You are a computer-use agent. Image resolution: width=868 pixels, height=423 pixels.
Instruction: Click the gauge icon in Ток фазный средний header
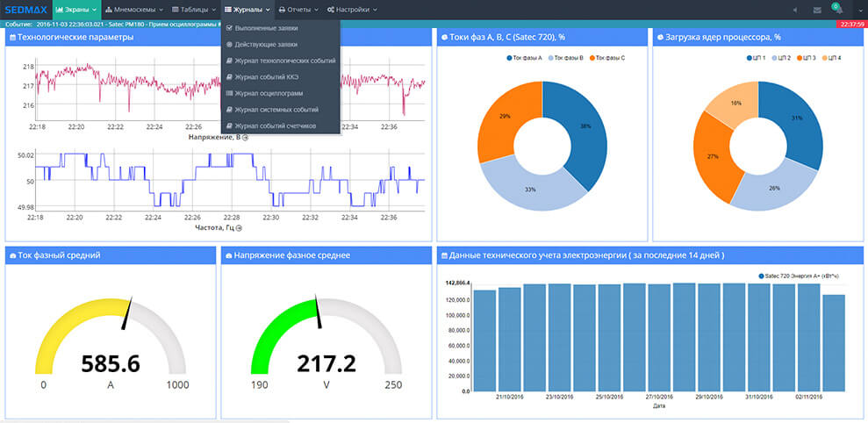click(x=12, y=255)
